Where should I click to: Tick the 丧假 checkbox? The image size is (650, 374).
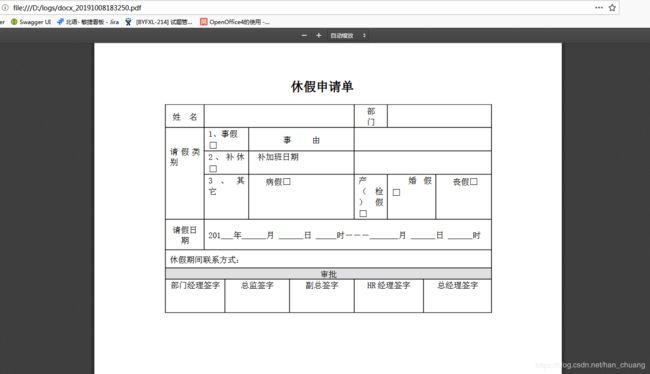(474, 182)
